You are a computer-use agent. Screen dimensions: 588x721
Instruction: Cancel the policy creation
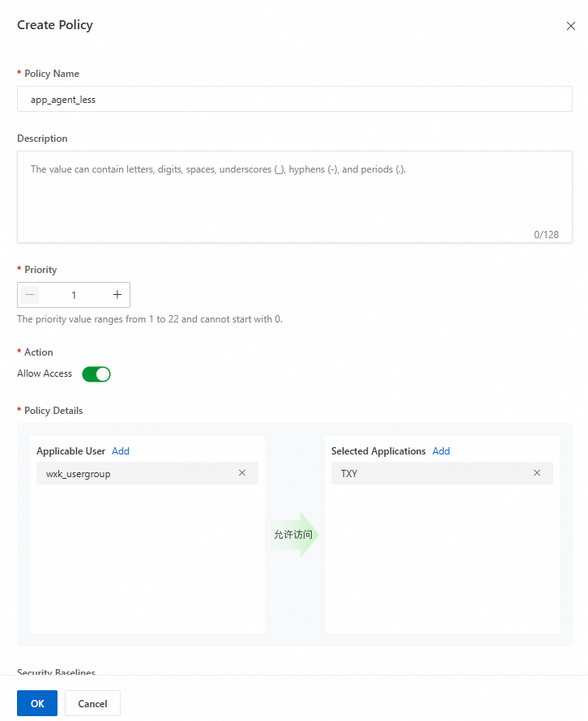pos(92,703)
